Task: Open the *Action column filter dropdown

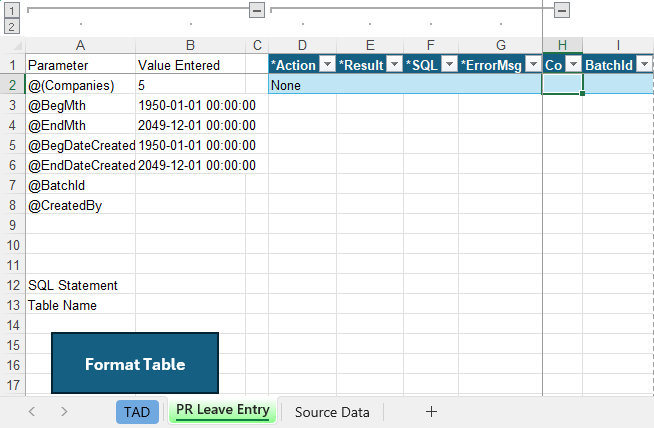Action: click(x=327, y=64)
